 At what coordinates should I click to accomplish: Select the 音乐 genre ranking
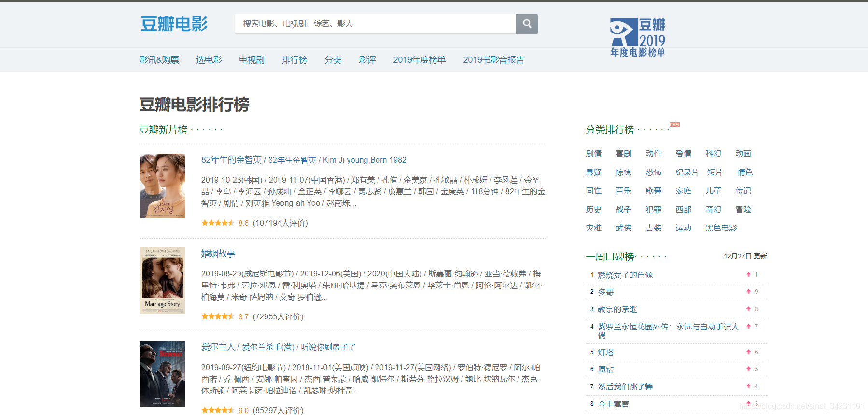(624, 191)
